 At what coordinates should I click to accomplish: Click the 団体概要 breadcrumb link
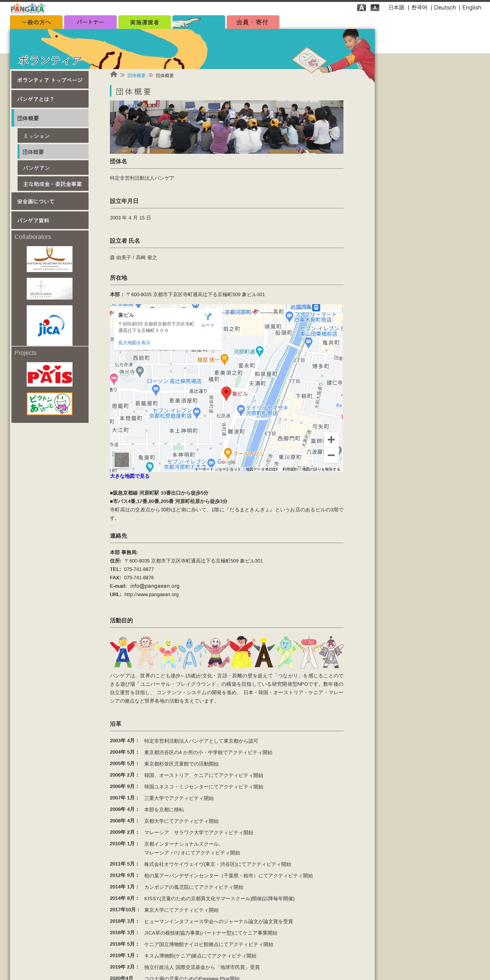pyautogui.click(x=136, y=76)
